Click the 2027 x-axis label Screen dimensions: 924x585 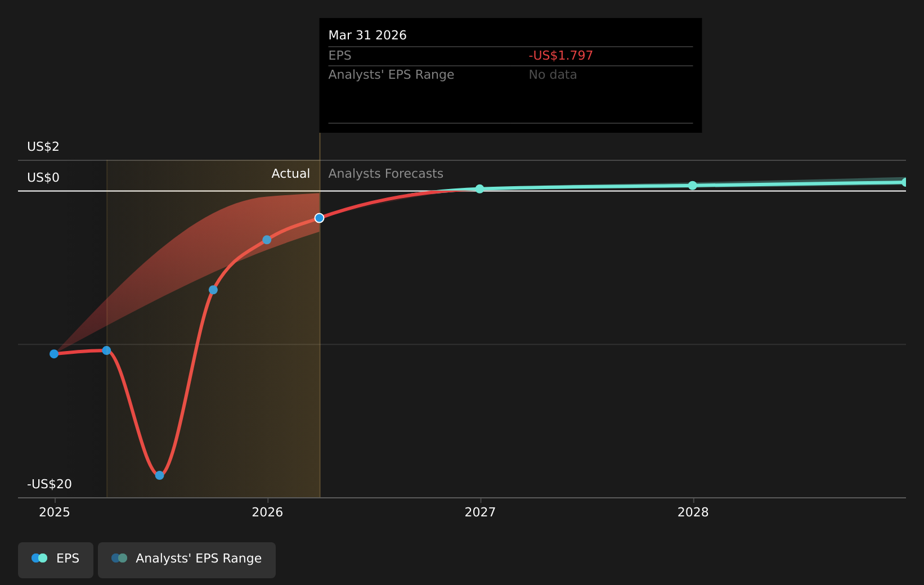click(480, 512)
